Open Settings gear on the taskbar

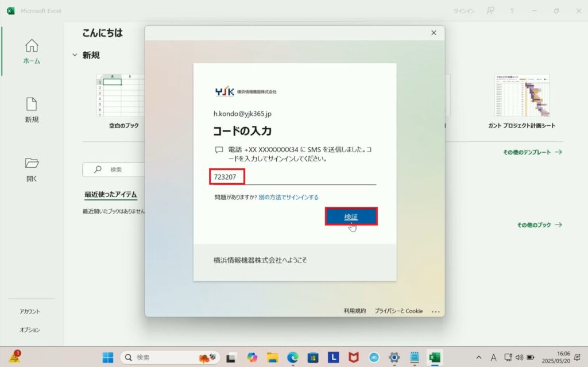(394, 358)
